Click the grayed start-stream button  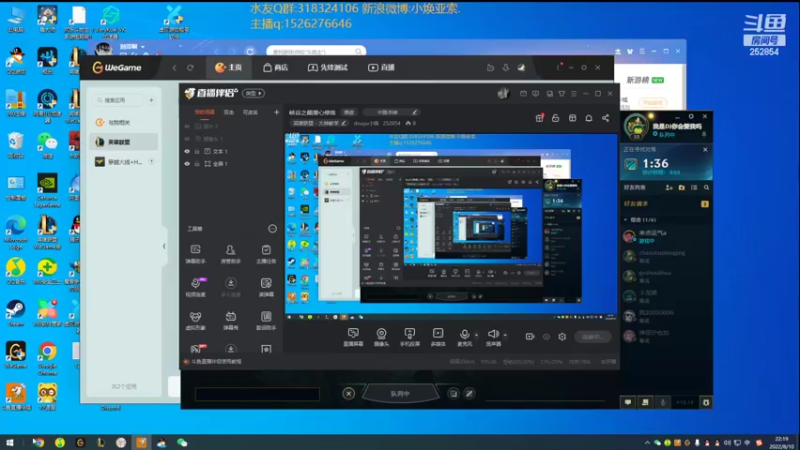point(592,337)
